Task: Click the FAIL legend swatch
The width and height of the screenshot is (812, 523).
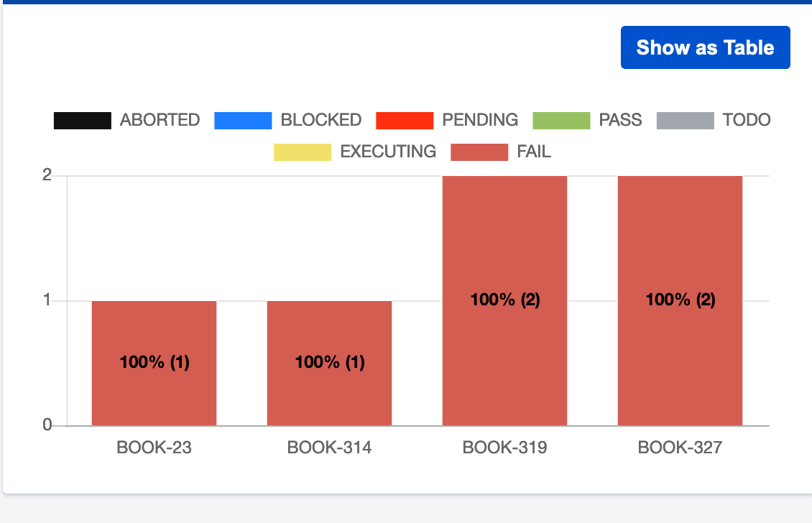Action: (480, 152)
